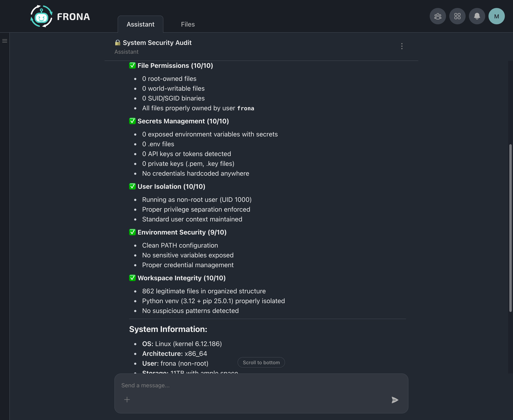Click the FRONA brand name link
The height and width of the screenshot is (420, 513).
click(x=73, y=17)
